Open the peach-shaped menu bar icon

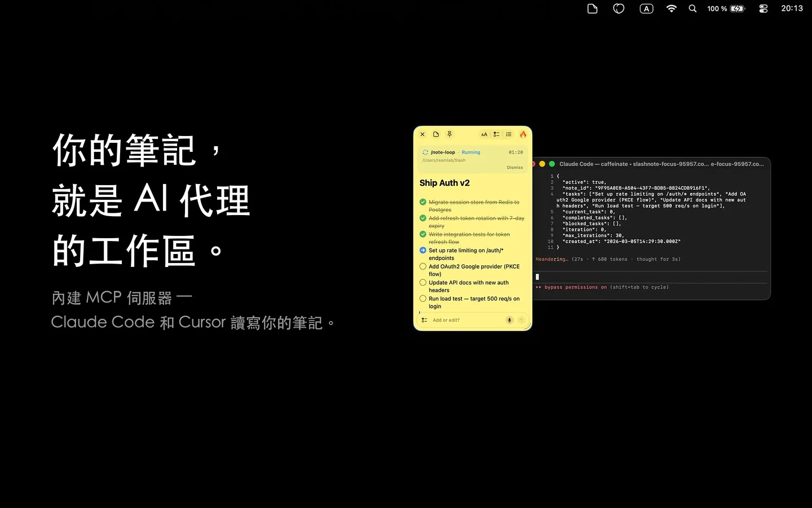pyautogui.click(x=619, y=8)
